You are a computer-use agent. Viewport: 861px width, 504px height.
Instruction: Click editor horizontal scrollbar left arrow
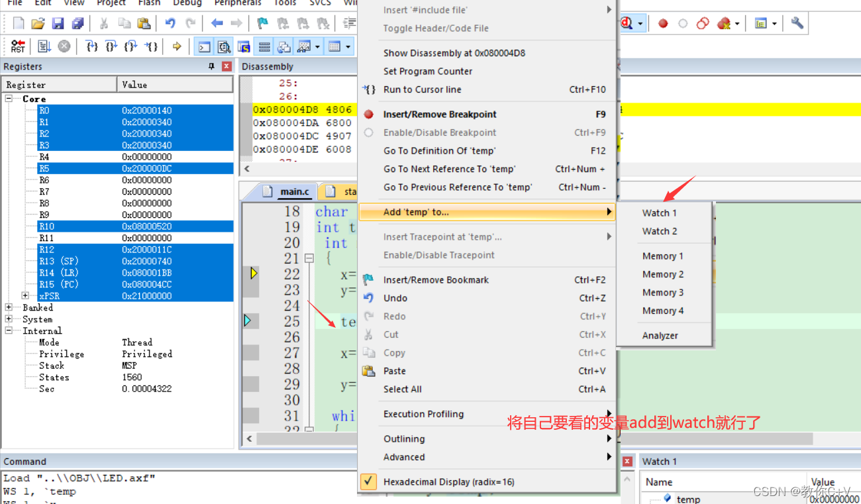pyautogui.click(x=250, y=438)
